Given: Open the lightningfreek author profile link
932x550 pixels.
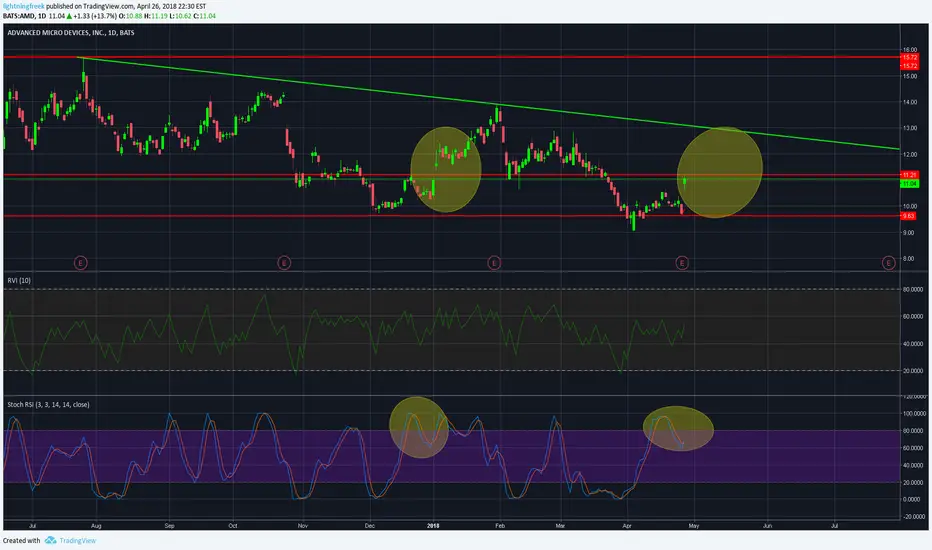Looking at the screenshot, I should point(23,6).
